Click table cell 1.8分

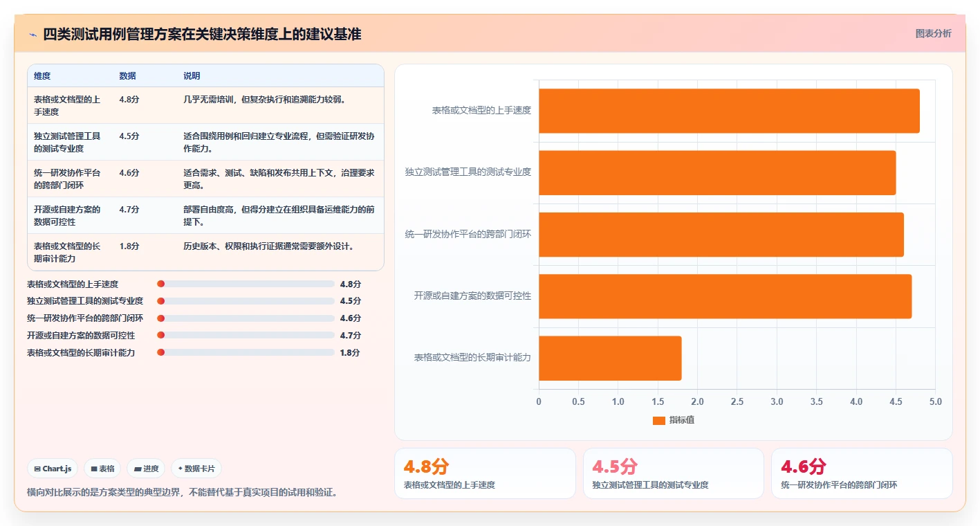[129, 246]
